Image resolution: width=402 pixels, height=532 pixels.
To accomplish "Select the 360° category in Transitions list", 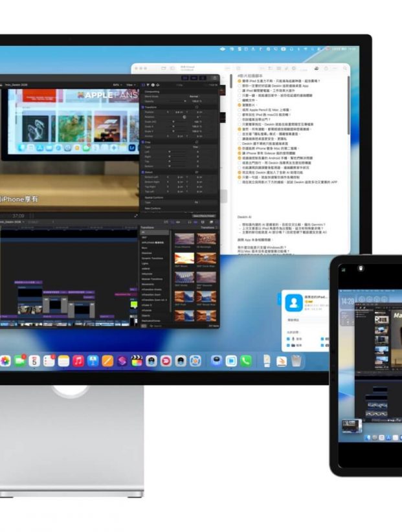I will point(146,238).
